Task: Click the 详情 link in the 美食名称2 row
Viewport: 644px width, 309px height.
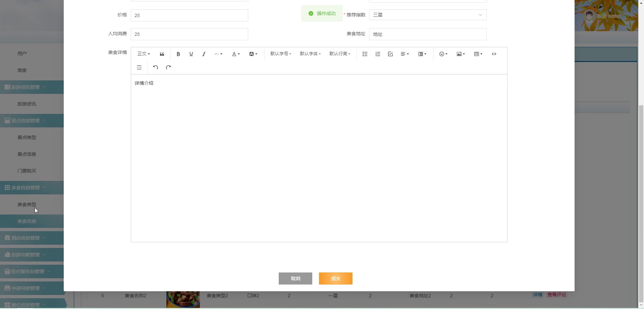Action: pyautogui.click(x=538, y=295)
